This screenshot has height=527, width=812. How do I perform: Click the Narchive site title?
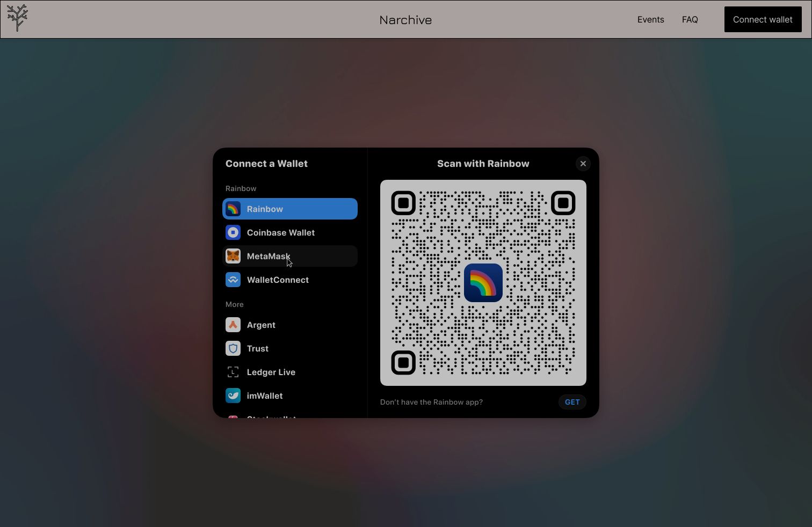pos(405,20)
